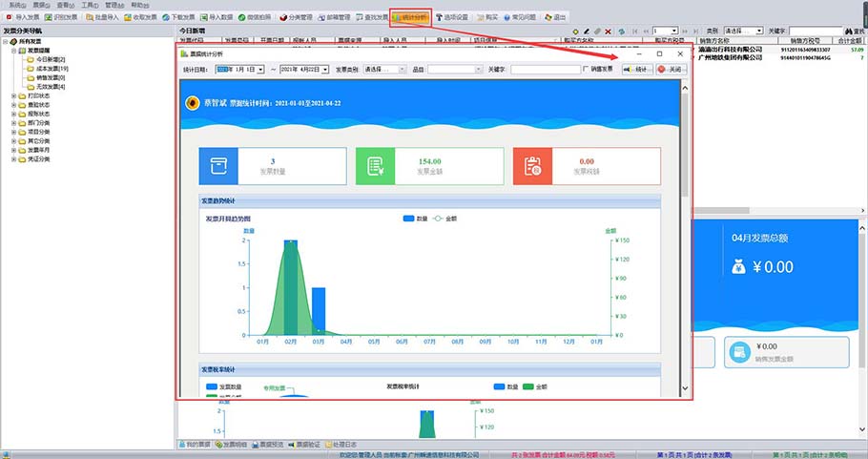Open the 管理 menu
Screen dimensions: 868x459
coord(114,5)
